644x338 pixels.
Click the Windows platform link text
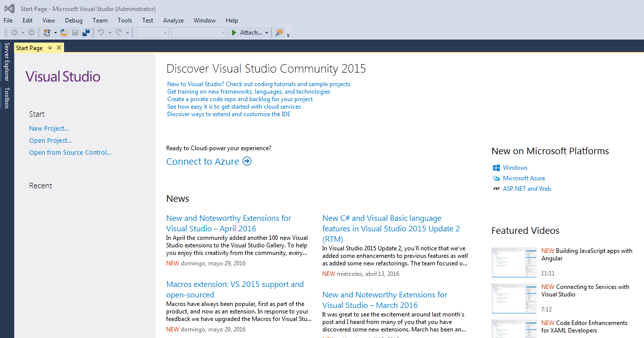pyautogui.click(x=515, y=168)
